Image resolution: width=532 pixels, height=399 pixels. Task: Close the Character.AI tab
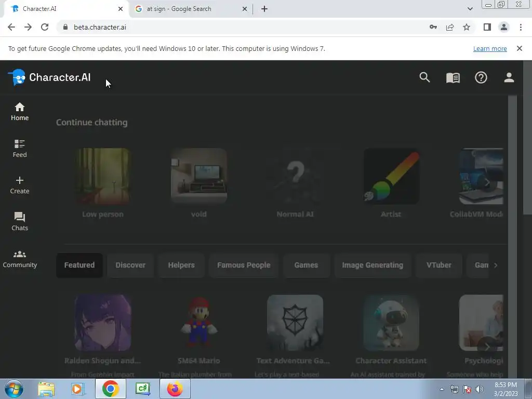121,9
